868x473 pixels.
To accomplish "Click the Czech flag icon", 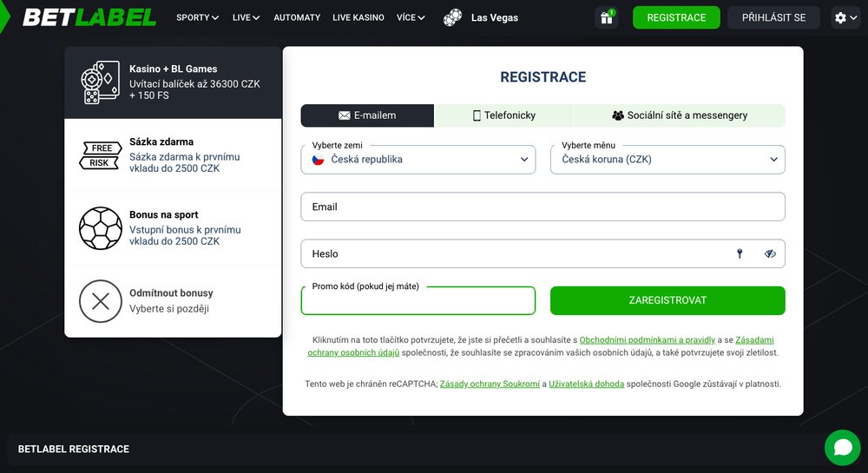I will click(318, 160).
